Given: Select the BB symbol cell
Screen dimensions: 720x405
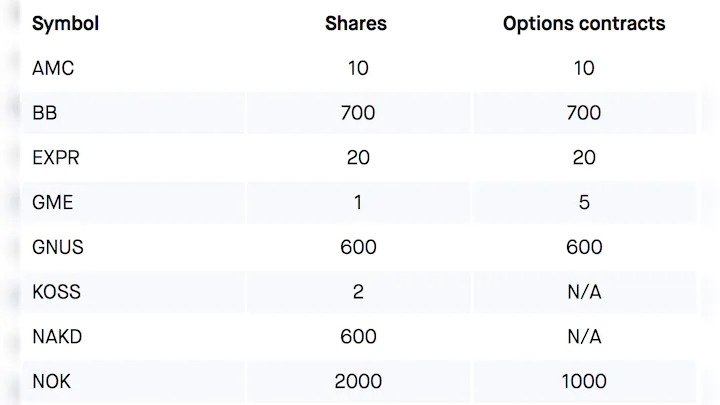Looking at the screenshot, I should [x=45, y=113].
